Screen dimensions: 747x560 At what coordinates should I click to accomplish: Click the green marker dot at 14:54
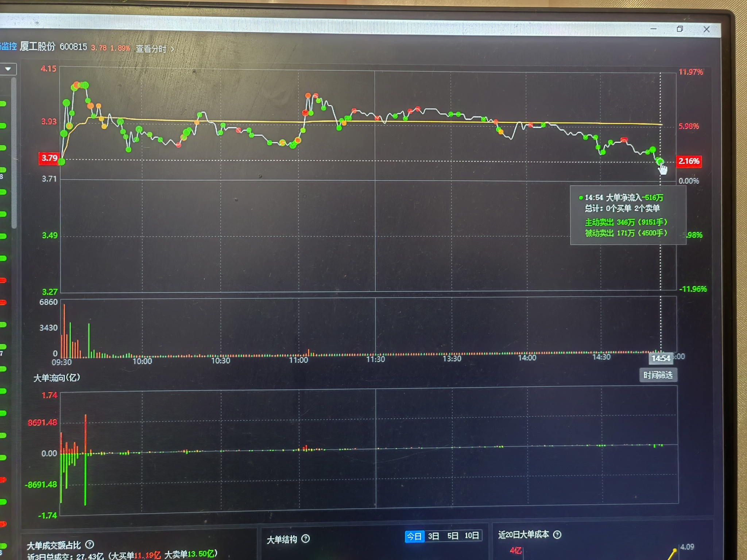click(x=659, y=161)
